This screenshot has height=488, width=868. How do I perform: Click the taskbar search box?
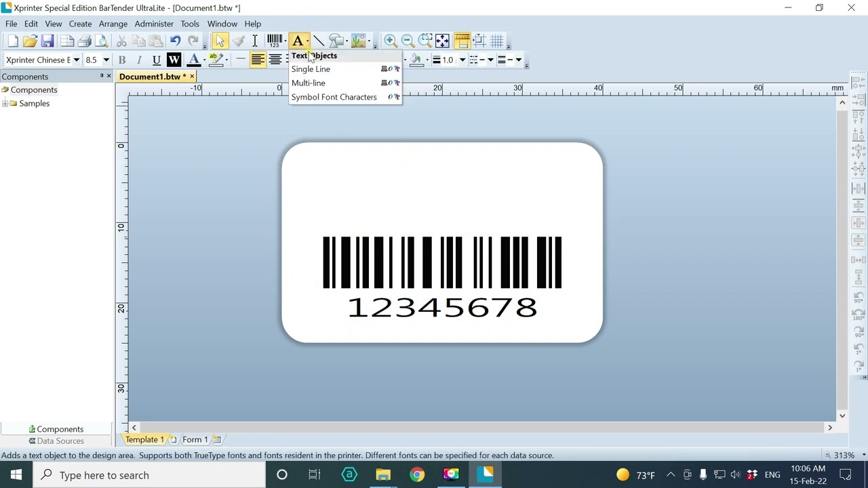(149, 475)
